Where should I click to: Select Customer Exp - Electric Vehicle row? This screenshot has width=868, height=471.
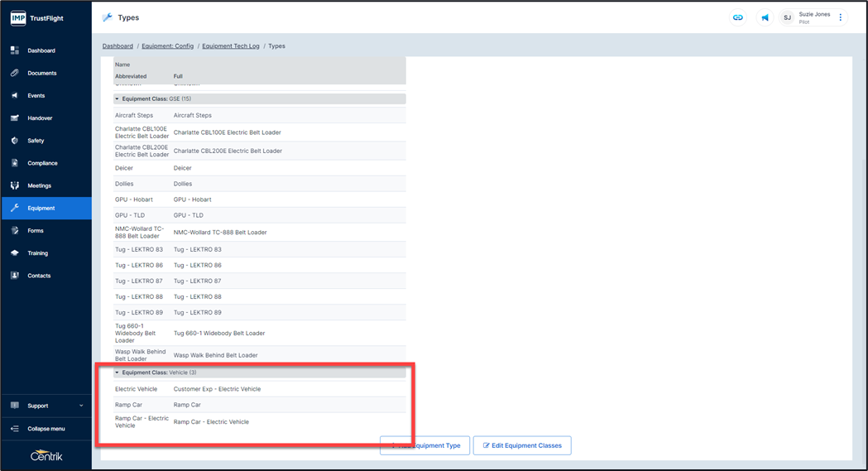tap(260, 389)
